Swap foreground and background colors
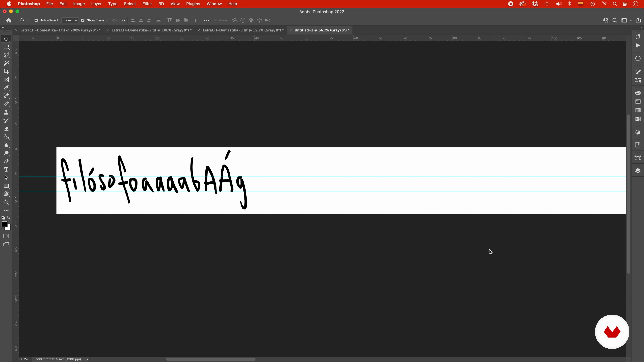 pos(9,218)
